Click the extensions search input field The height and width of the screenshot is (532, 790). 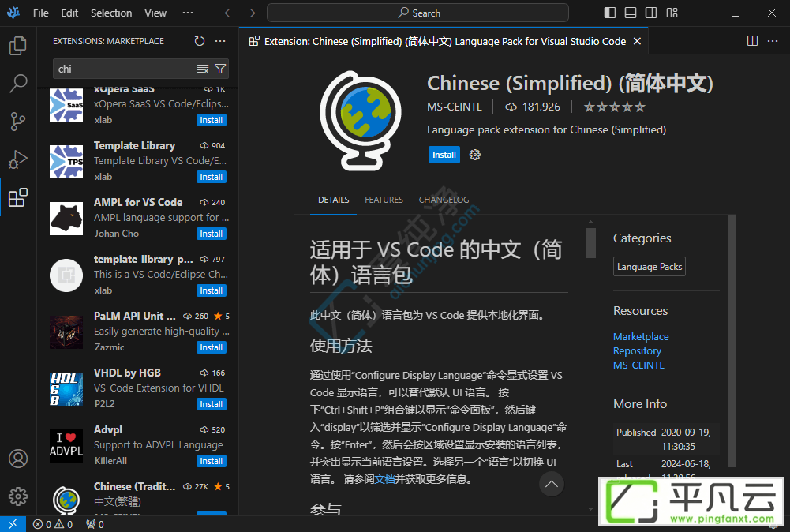tap(125, 69)
